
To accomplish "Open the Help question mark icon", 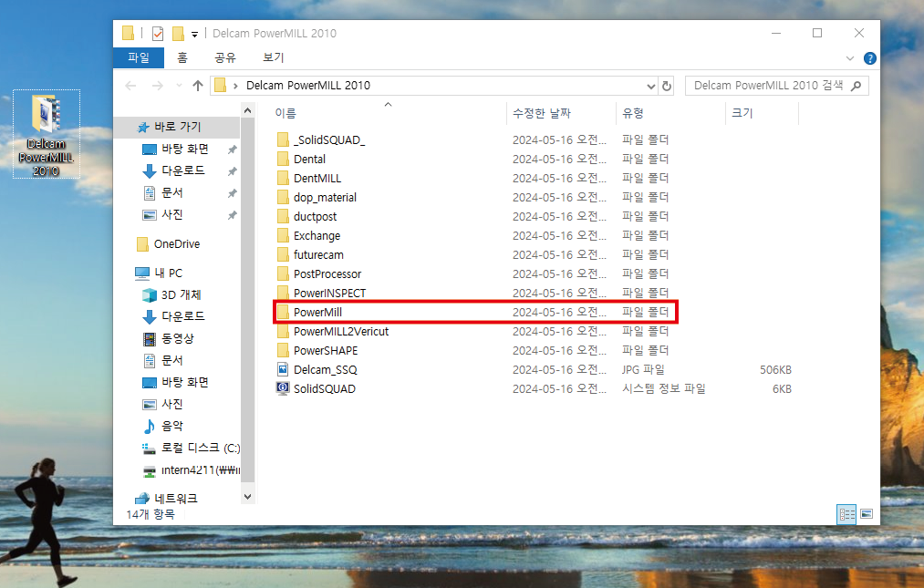I will (x=870, y=58).
